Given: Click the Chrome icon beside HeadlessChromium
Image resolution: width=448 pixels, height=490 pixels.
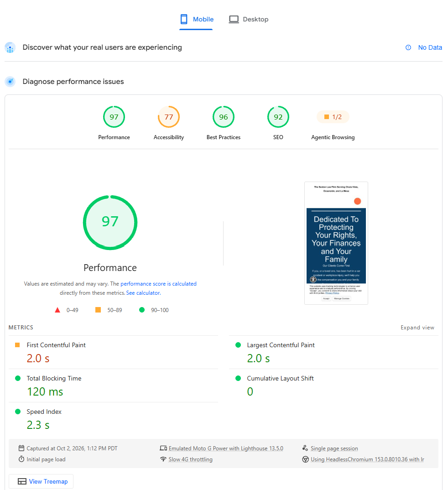Looking at the screenshot, I should [305, 459].
